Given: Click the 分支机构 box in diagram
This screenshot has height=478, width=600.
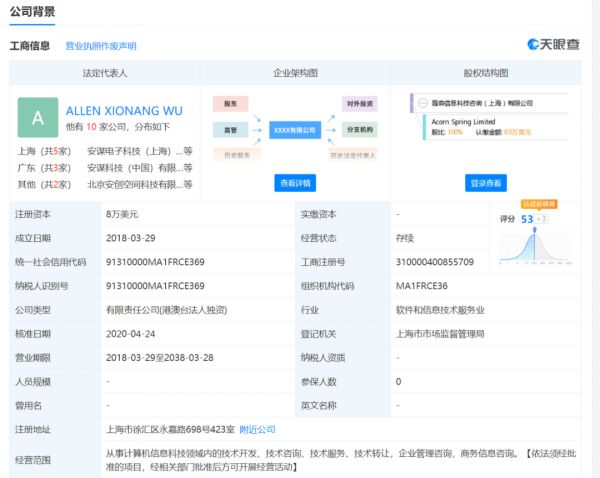Looking at the screenshot, I should click(359, 130).
